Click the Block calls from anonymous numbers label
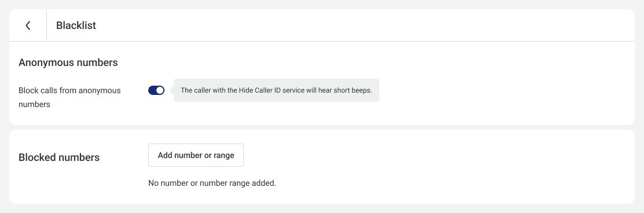Screen dimensions: 644x213 coord(70,97)
